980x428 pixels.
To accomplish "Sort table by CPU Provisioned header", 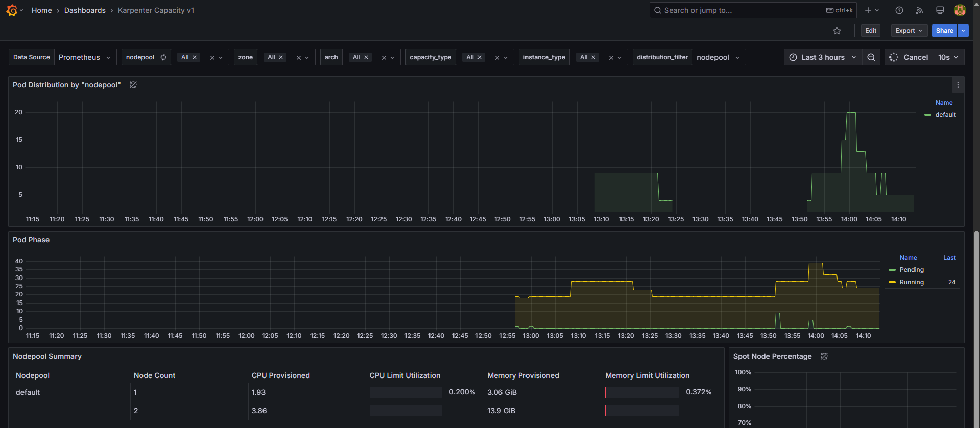I will click(x=280, y=375).
